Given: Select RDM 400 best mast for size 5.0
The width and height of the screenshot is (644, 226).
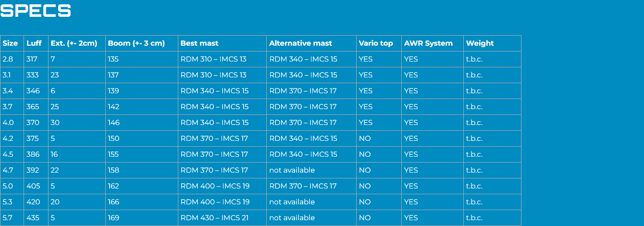Looking at the screenshot, I should coord(215,186).
